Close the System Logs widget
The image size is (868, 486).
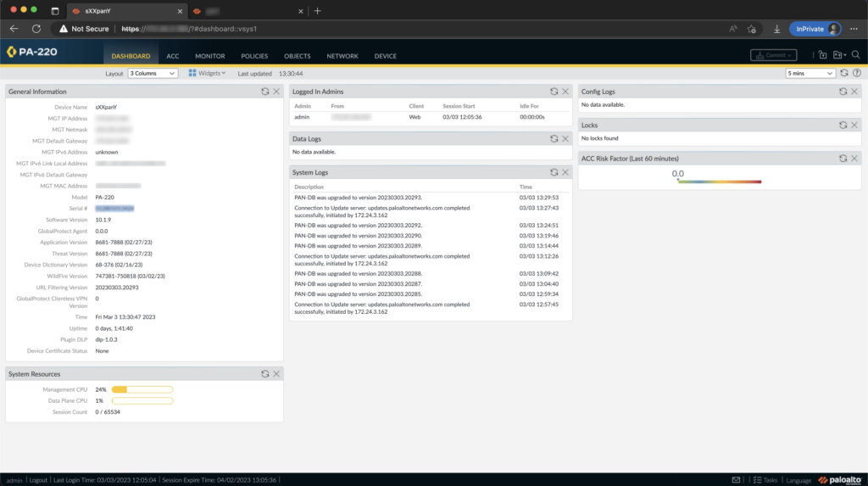565,172
